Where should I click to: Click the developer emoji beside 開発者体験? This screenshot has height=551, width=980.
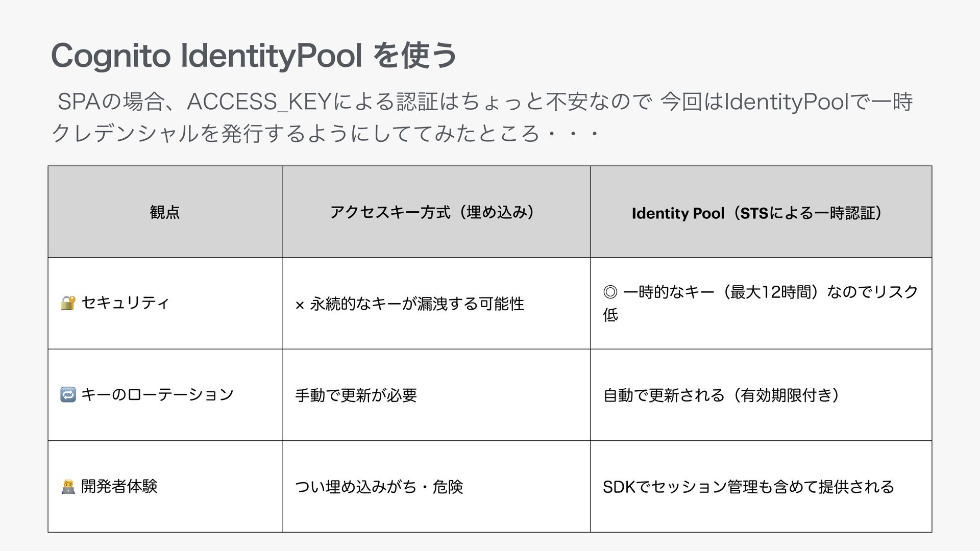click(68, 487)
